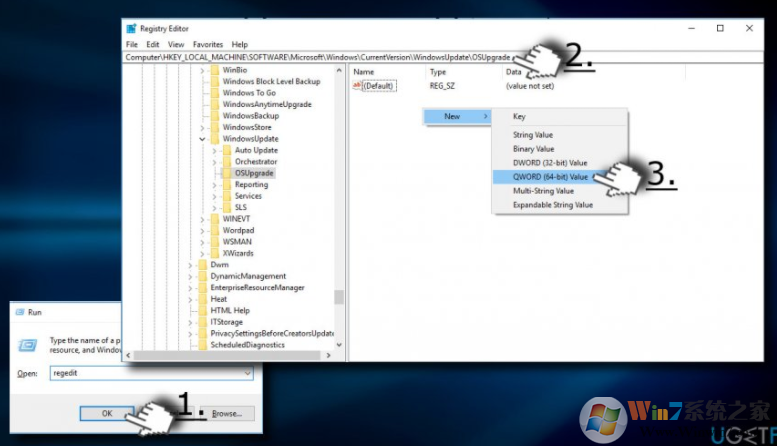This screenshot has width=777, height=446.
Task: Expand the WINEVT registry key
Action: point(202,219)
